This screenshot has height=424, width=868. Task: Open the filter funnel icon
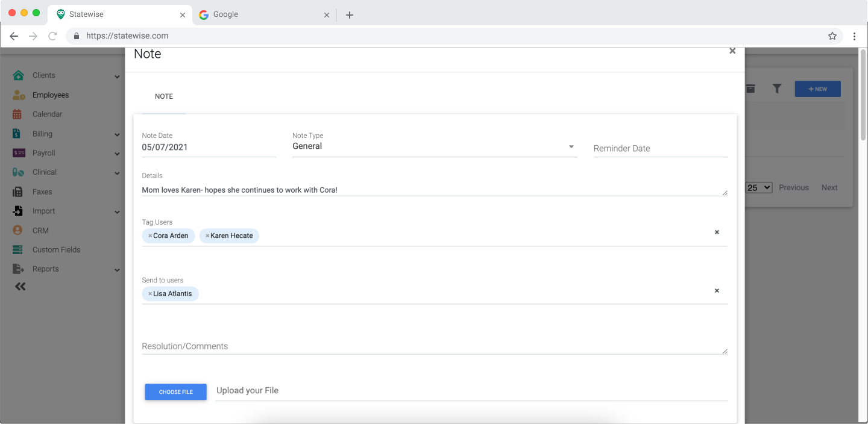point(777,89)
